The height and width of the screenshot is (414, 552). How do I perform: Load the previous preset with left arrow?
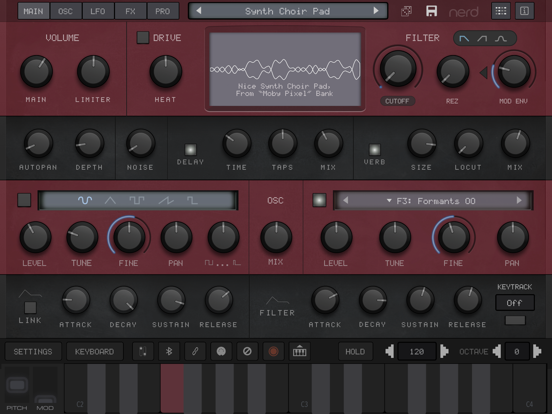(199, 11)
